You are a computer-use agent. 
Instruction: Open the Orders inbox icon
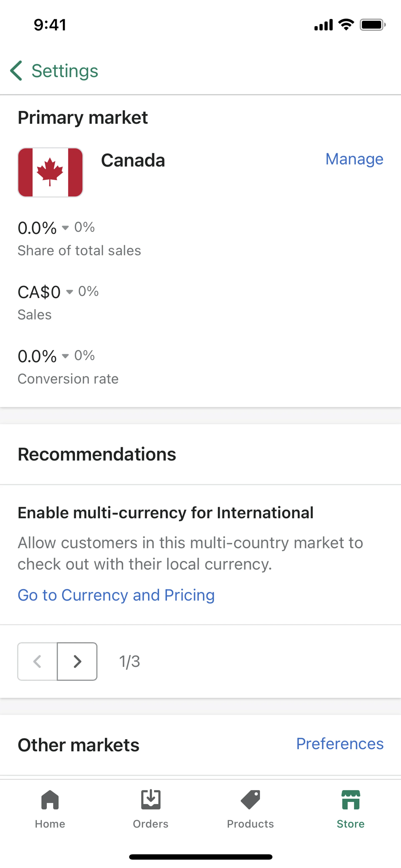(151, 799)
